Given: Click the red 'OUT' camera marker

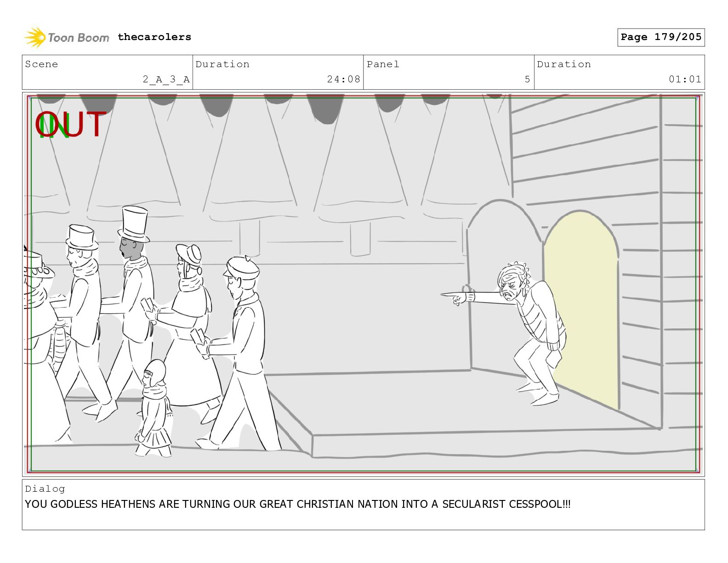Looking at the screenshot, I should point(71,124).
